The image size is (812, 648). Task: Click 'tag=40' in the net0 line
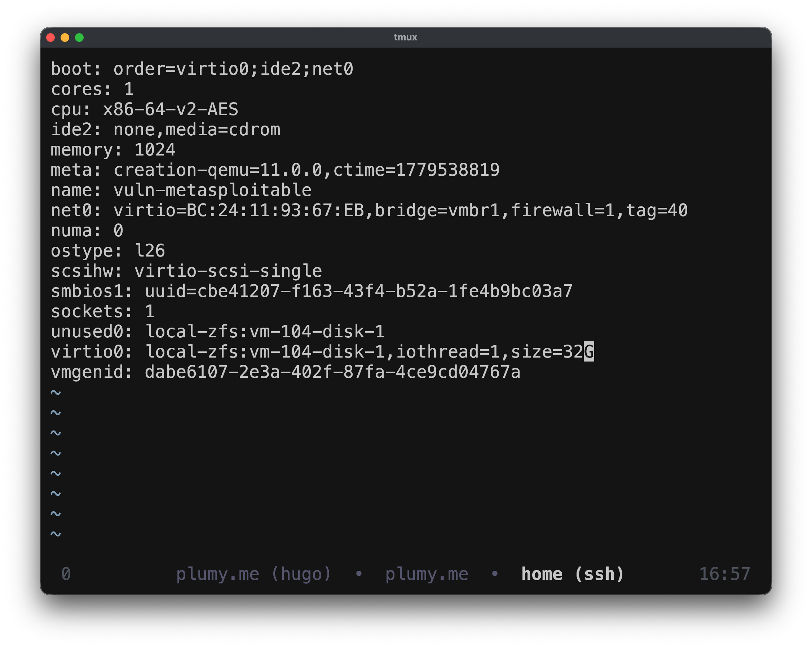[657, 210]
